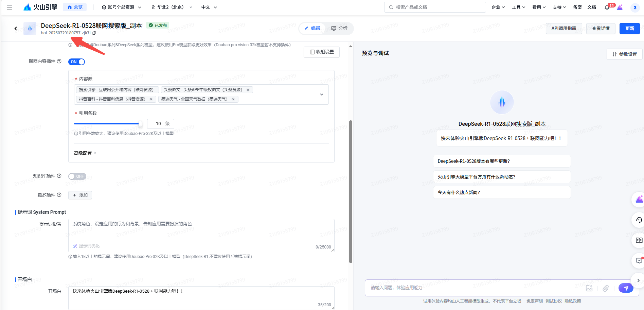Remove 头条图文 content source tag

(x=248, y=90)
